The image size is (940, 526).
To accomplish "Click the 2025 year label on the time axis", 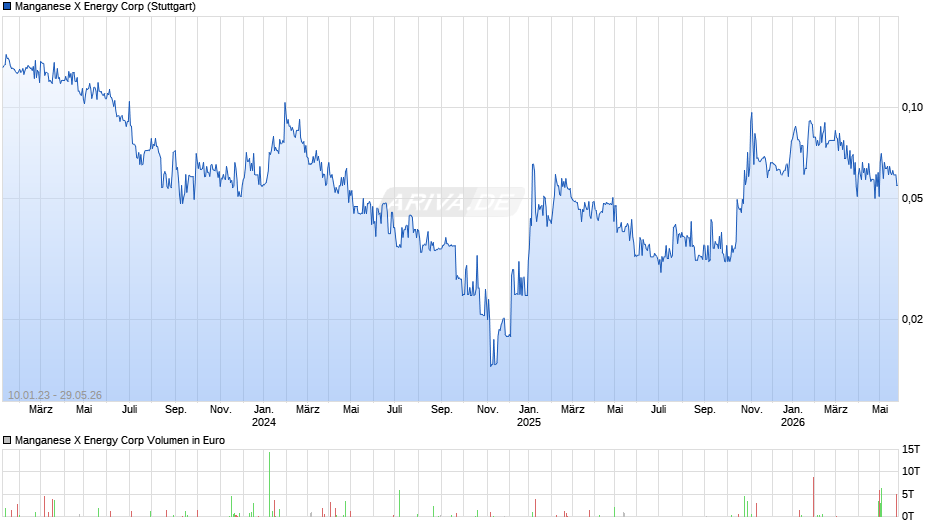I will 529,422.
